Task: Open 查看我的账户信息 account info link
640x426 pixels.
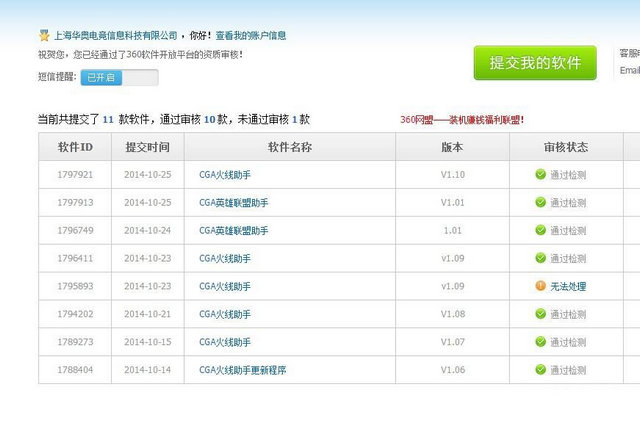Action: tap(251, 36)
